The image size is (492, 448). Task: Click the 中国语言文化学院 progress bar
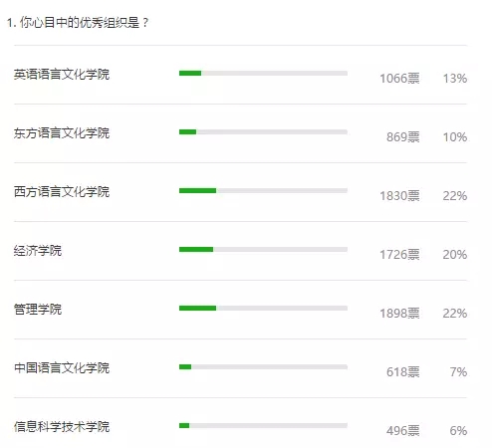click(x=263, y=366)
